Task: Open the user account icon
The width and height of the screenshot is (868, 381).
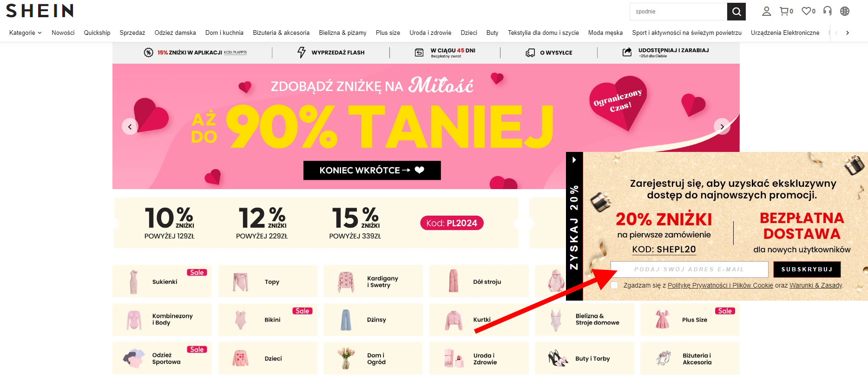Action: click(767, 11)
